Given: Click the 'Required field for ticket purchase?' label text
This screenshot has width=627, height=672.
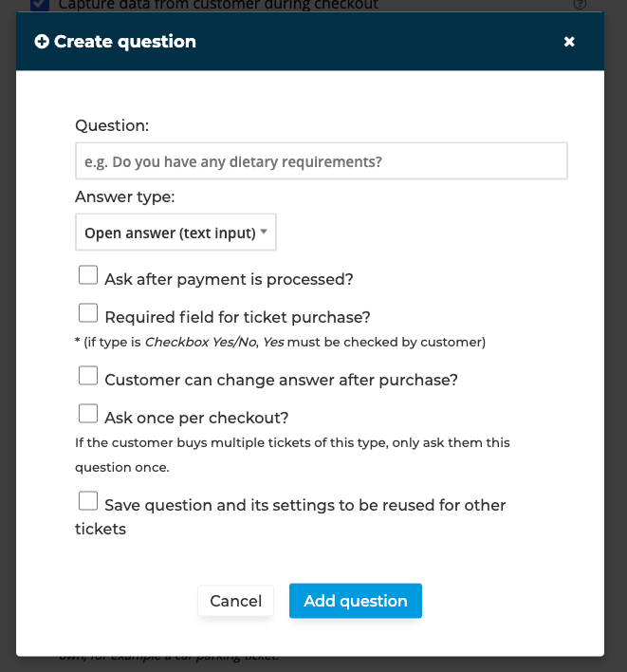Looking at the screenshot, I should 238,317.
